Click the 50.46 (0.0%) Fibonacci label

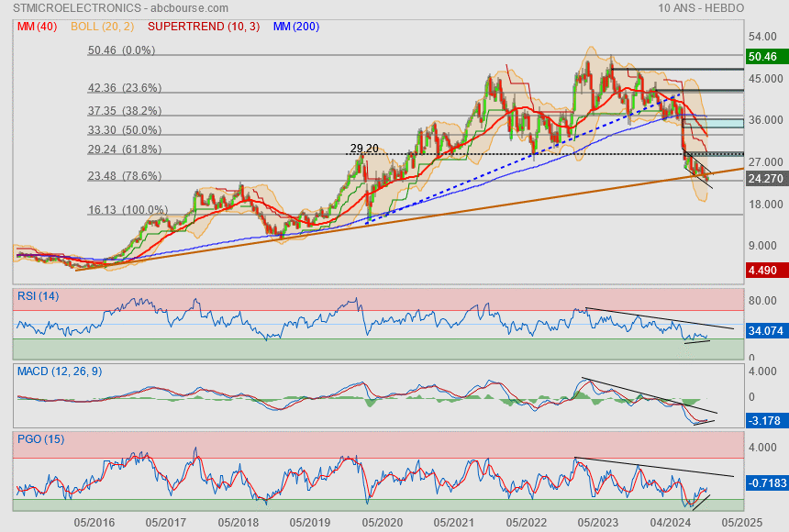(x=121, y=50)
